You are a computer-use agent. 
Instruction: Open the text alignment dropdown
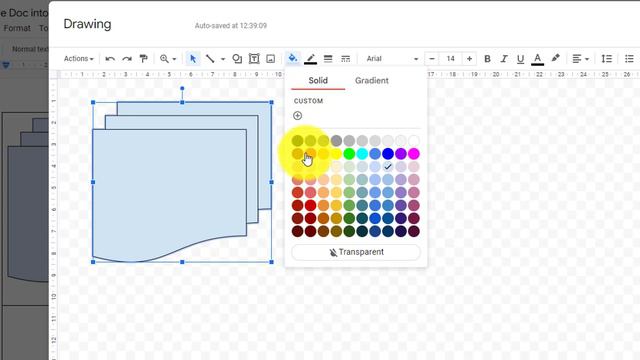(x=580, y=59)
